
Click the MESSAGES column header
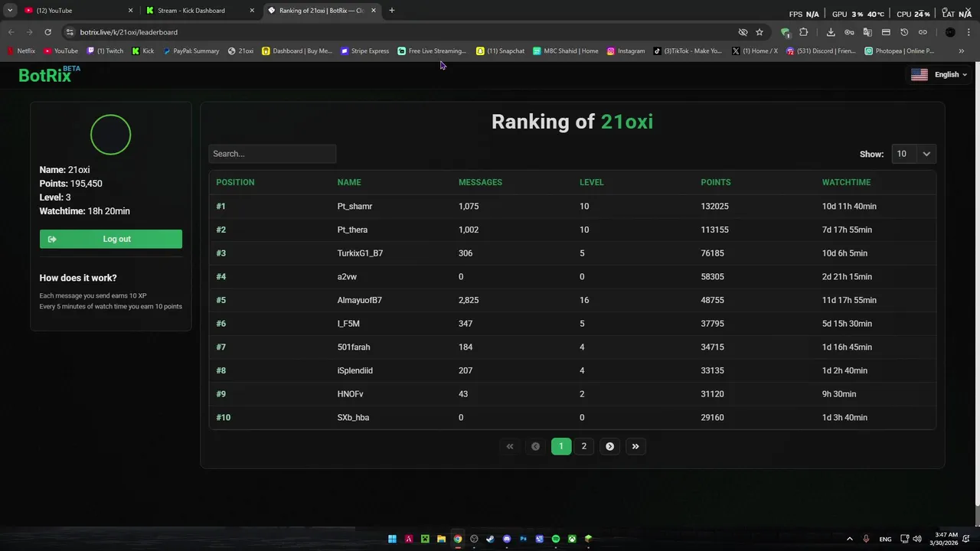click(x=480, y=182)
